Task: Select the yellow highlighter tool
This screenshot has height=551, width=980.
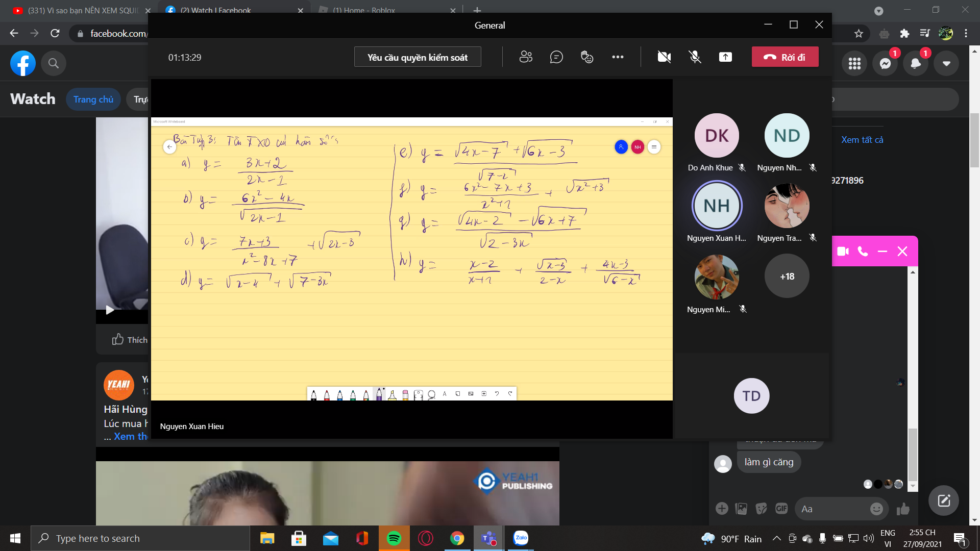Action: [x=393, y=394]
